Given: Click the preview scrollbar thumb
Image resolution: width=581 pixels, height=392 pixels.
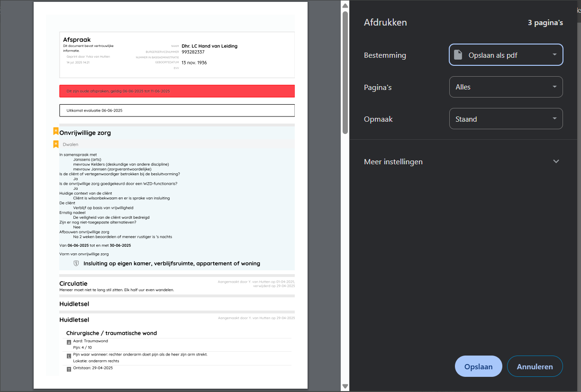Looking at the screenshot, I should tap(345, 71).
